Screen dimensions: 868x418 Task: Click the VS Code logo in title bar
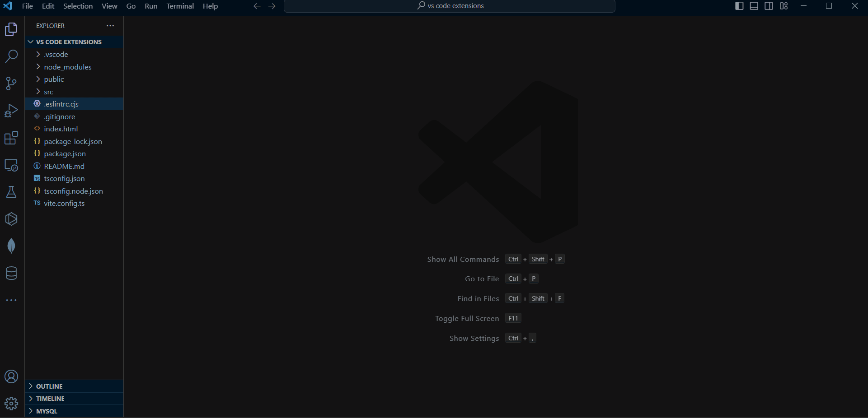(8, 6)
